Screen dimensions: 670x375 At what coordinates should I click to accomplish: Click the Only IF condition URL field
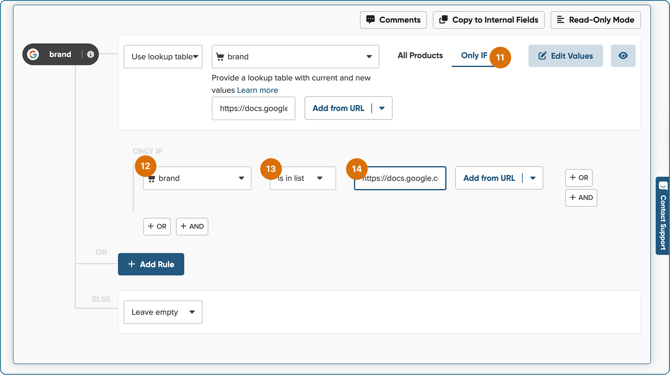pos(400,178)
